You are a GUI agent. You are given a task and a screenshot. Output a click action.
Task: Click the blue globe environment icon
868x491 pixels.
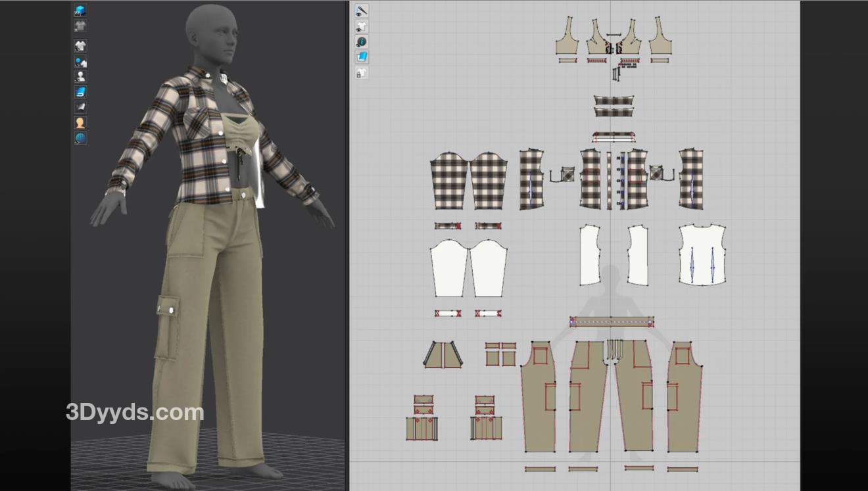point(80,138)
